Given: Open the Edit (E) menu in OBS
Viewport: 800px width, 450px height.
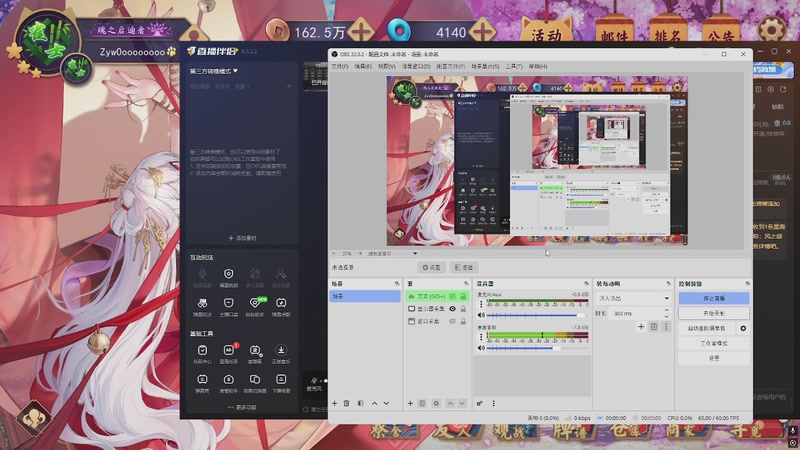Looking at the screenshot, I should point(363,66).
